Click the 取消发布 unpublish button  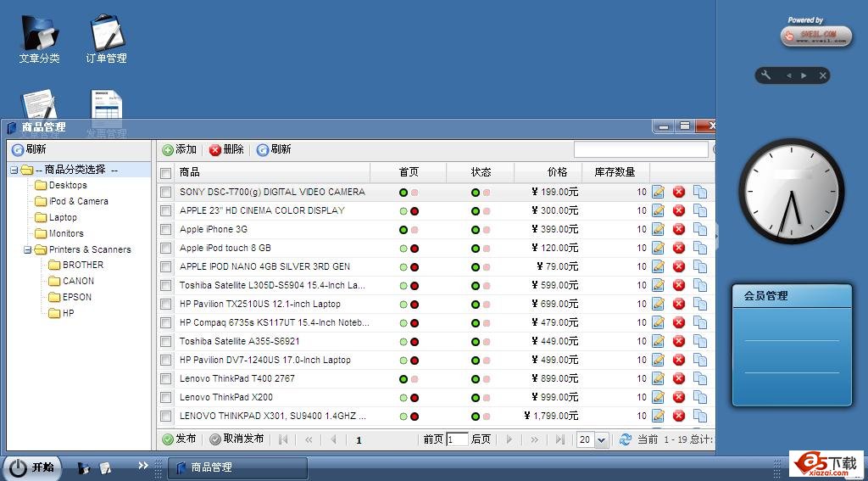[237, 439]
